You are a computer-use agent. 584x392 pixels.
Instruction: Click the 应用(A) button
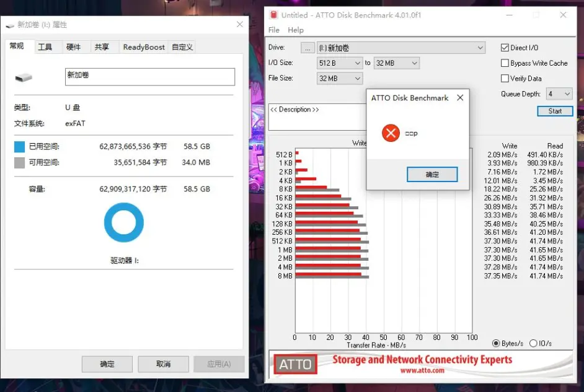click(219, 364)
